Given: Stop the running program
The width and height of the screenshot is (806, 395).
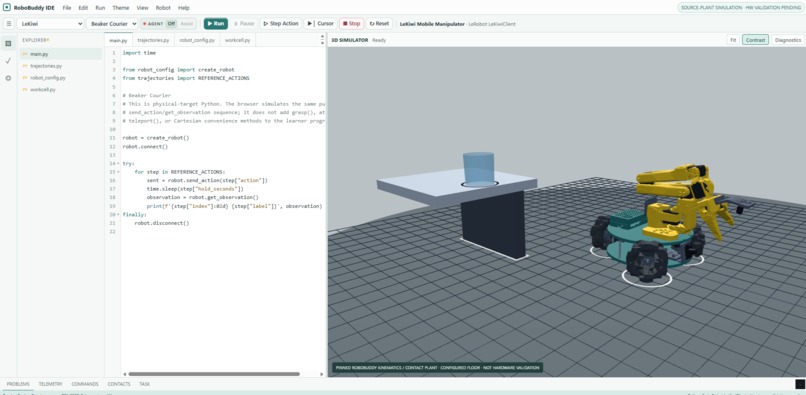Looking at the screenshot, I should click(352, 24).
